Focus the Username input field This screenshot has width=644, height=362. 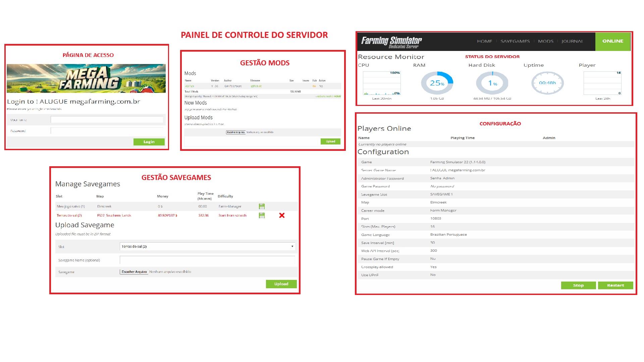[107, 120]
